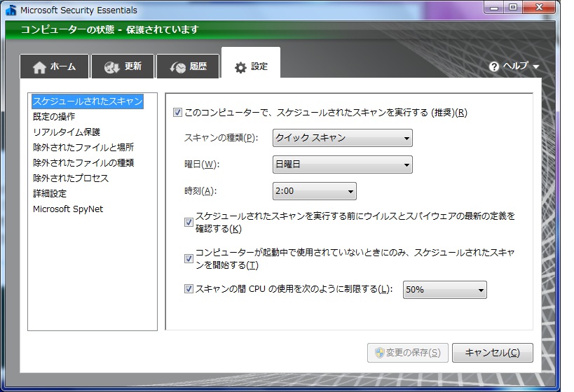574x392 pixels.
Task: Click the clock icon on History tab
Action: tap(178, 67)
